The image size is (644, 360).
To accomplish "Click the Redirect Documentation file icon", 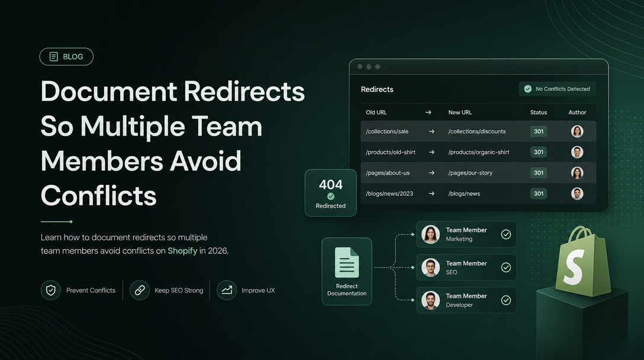I will (347, 262).
